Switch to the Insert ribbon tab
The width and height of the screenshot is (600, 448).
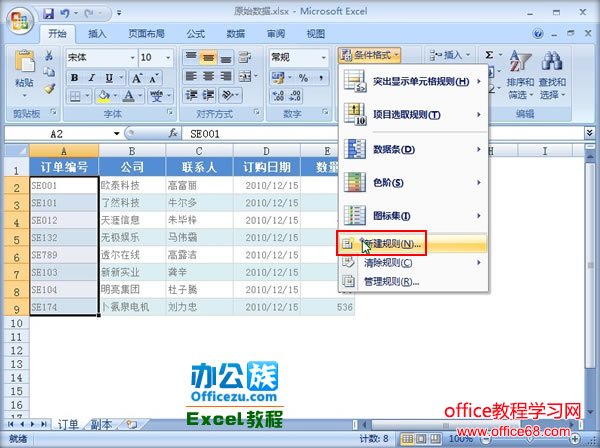tap(97, 34)
